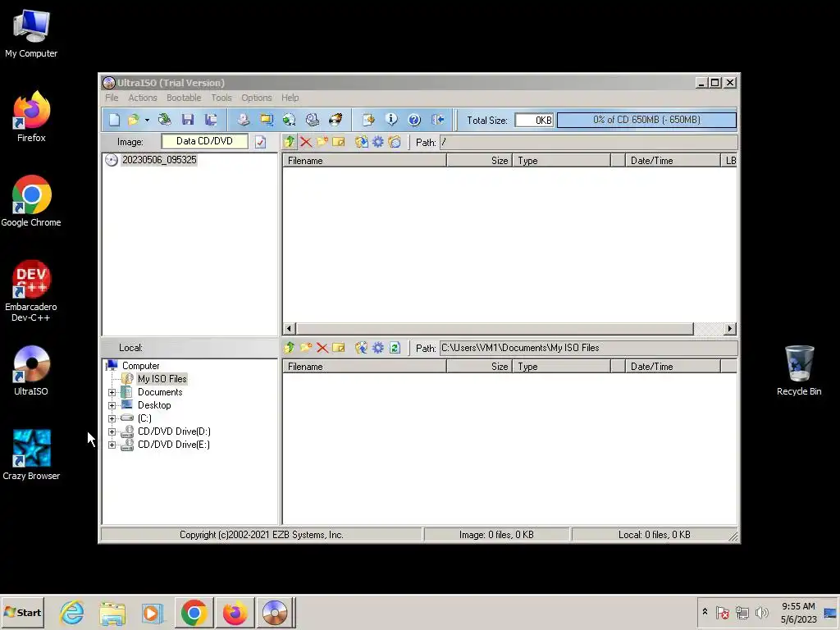The height and width of the screenshot is (630, 840).
Task: Click the image list scroll right arrow
Action: [x=729, y=328]
